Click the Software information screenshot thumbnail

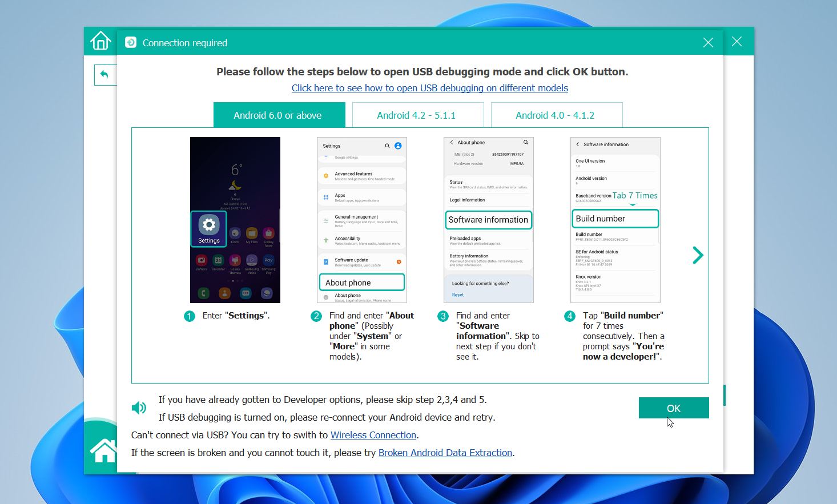tap(489, 220)
